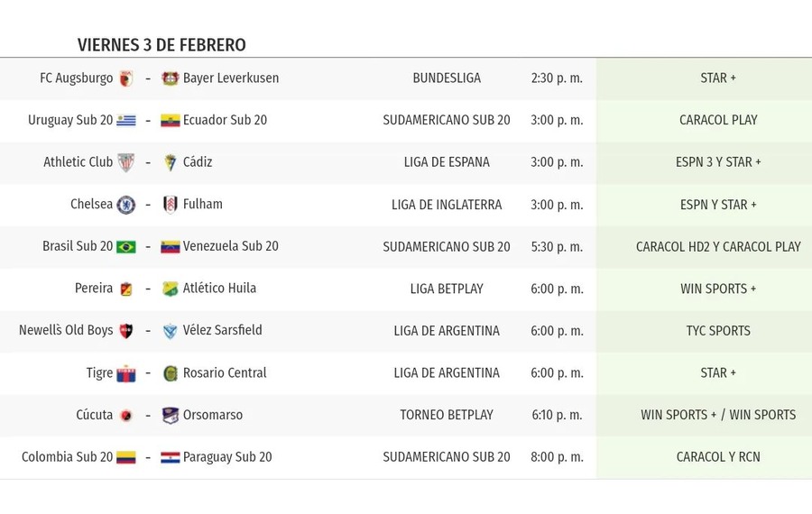The width and height of the screenshot is (812, 514).
Task: Click the Chelsea club crest
Action: [125, 205]
